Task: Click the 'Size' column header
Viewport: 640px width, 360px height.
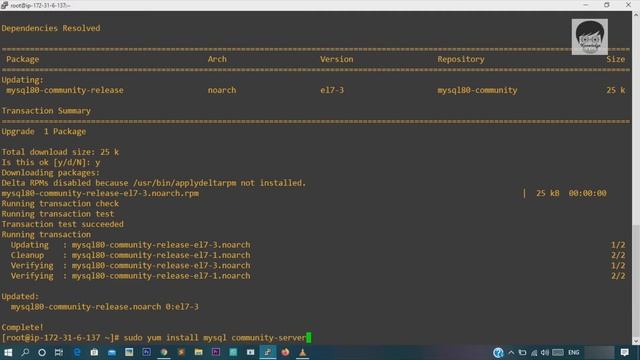Action: coord(616,59)
